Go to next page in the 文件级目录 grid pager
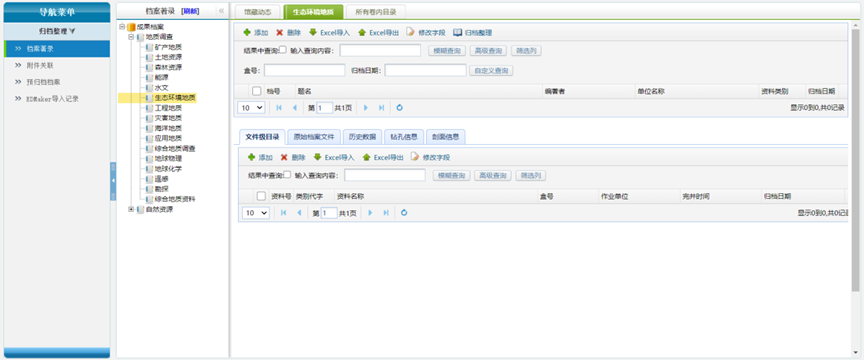The height and width of the screenshot is (360, 864). coord(370,213)
